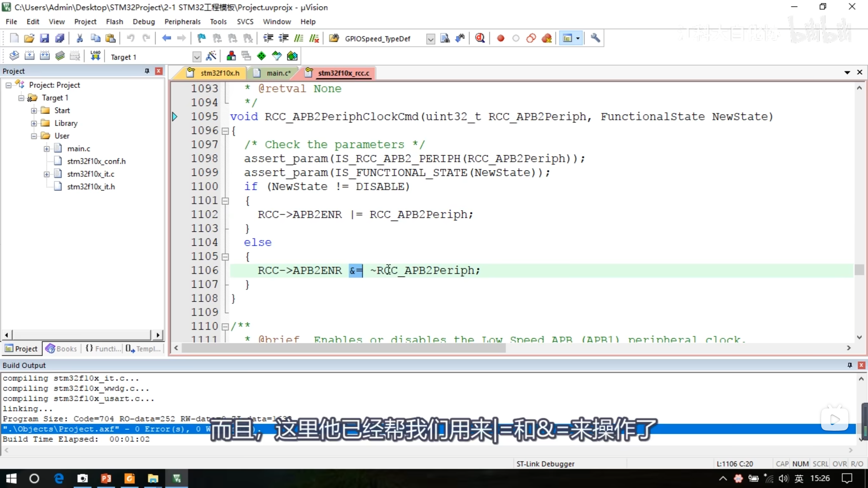Toggle bookmark flag icon in toolbar
This screenshot has height=488, width=868.
(201, 38)
